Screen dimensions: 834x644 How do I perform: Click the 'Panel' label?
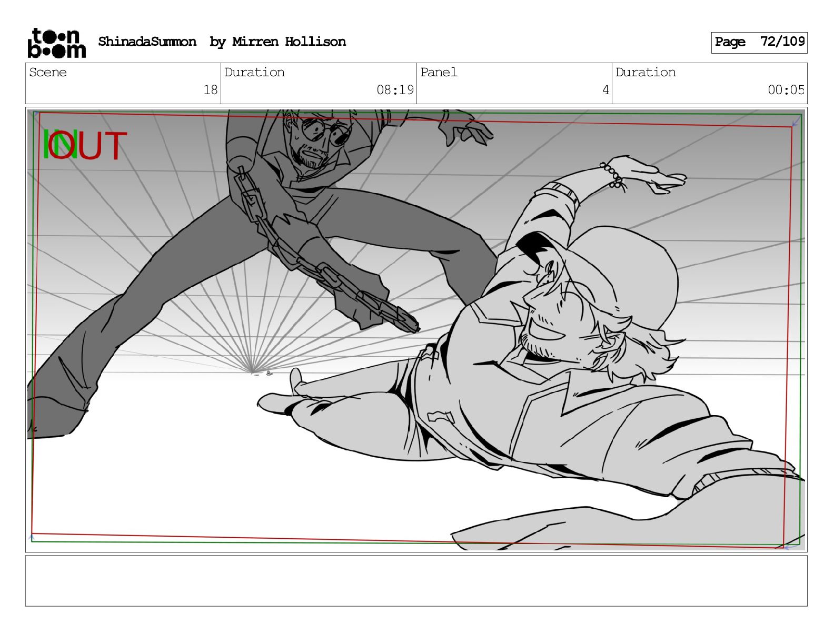[x=439, y=72]
